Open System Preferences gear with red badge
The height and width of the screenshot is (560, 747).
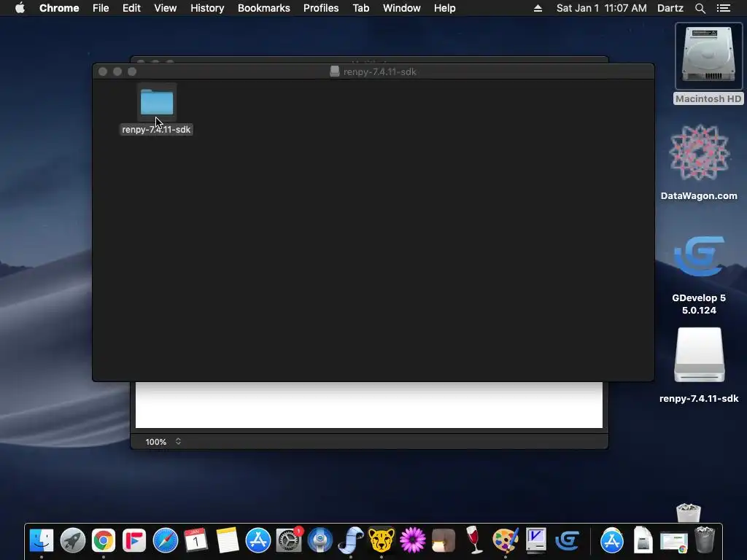coord(289,540)
